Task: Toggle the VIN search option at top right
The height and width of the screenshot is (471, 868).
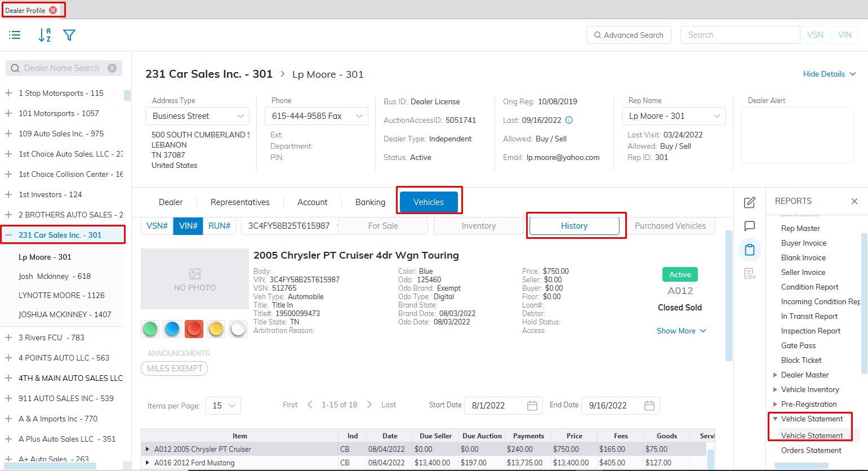Action: (844, 35)
